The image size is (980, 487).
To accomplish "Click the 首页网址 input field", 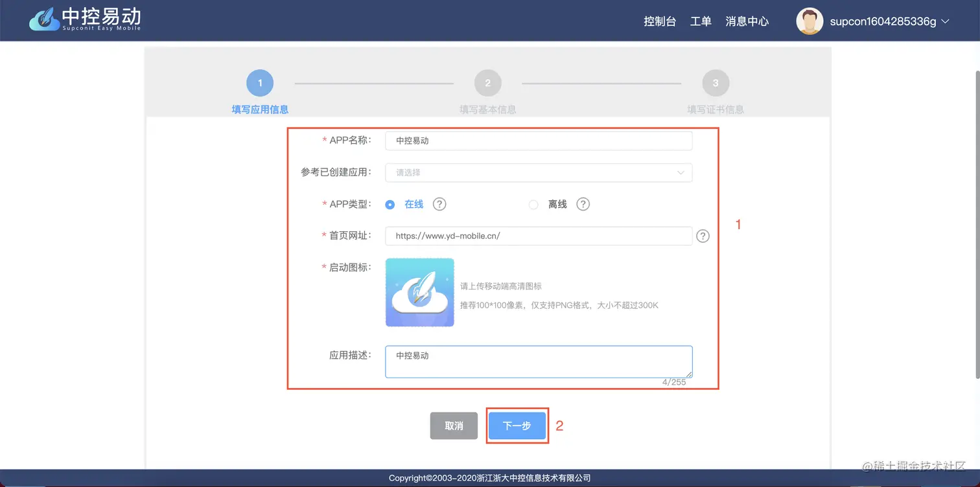I will pos(539,236).
